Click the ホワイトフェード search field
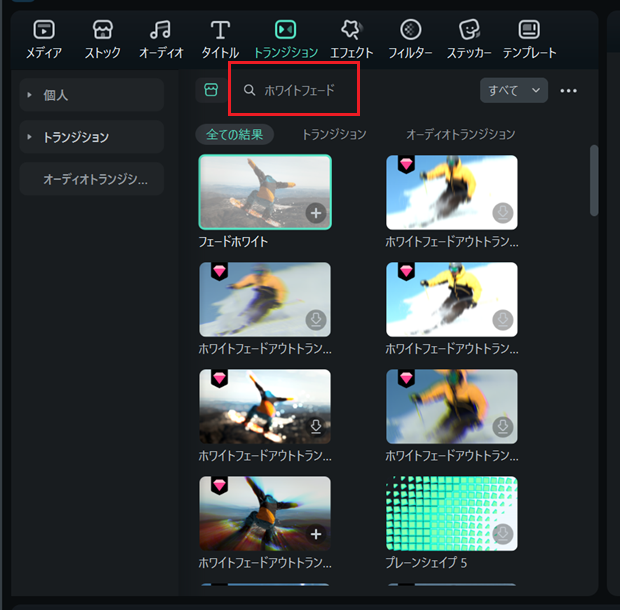620x610 pixels. click(x=300, y=90)
